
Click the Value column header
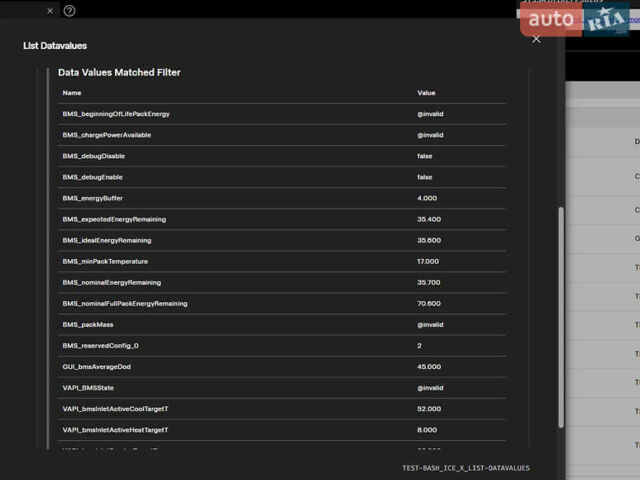click(426, 93)
